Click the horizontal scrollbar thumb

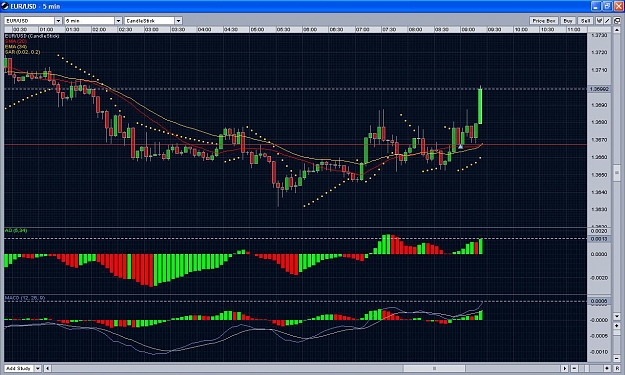(x=434, y=368)
